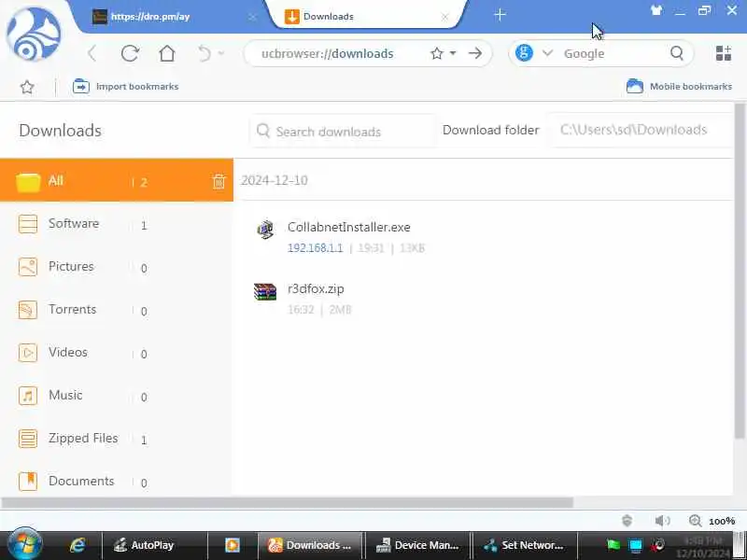Open Mobile bookmarks

click(679, 86)
